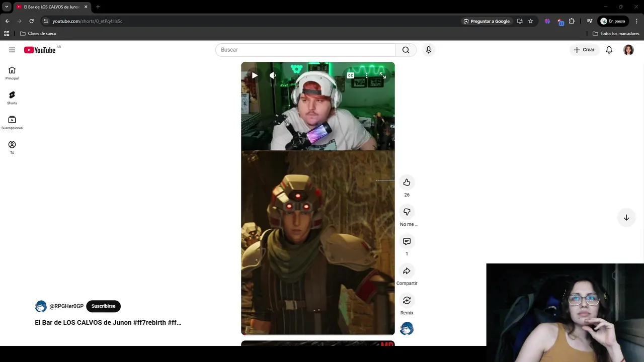
Task: Go back with browser back arrow
Action: point(7,21)
